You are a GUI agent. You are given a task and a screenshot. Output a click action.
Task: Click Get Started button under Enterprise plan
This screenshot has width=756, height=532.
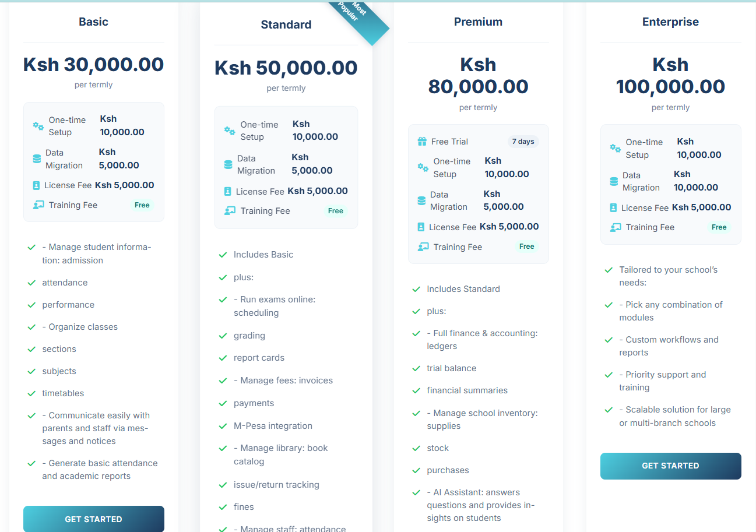671,466
